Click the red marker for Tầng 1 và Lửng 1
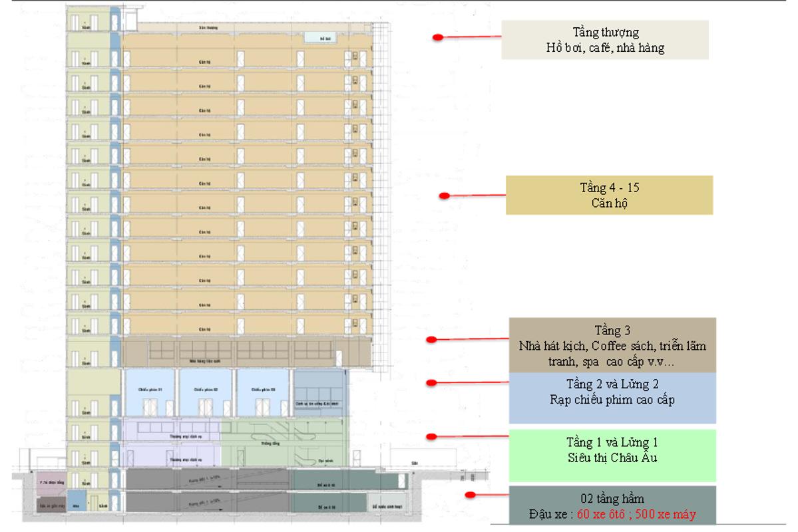This screenshot has height=532, width=798. point(431,437)
